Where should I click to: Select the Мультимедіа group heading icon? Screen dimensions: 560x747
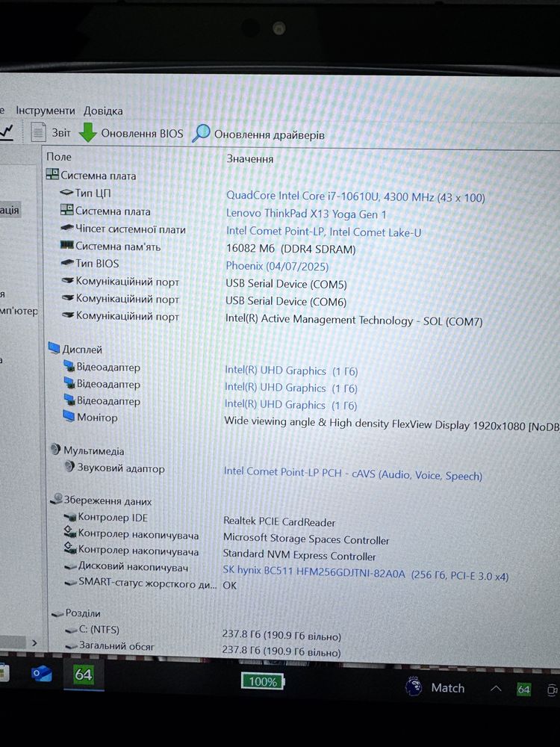tap(56, 450)
